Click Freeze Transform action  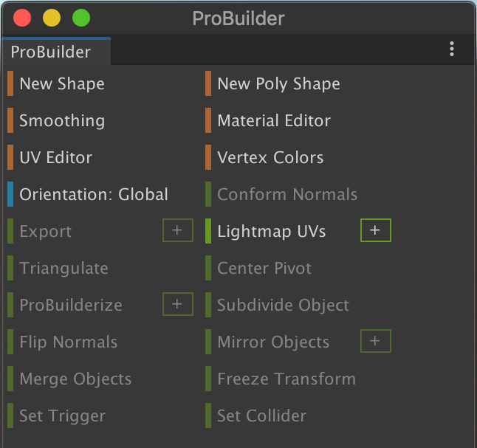click(x=286, y=379)
